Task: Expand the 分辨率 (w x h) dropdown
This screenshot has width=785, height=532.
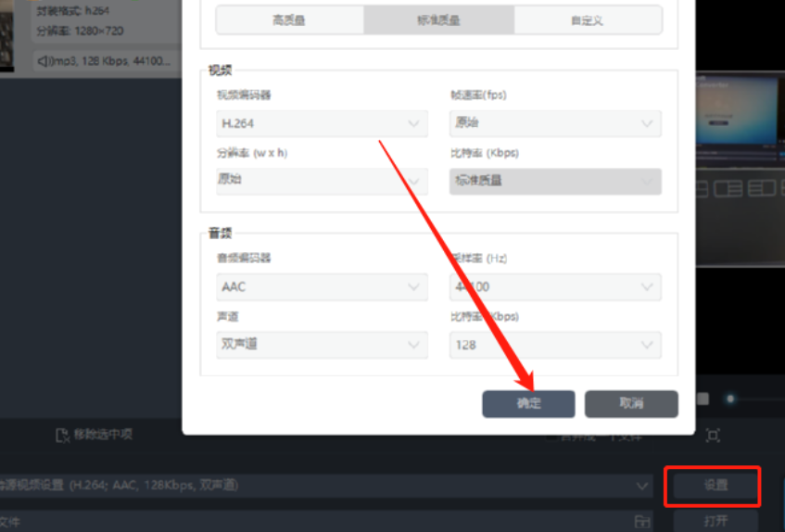Action: tap(322, 181)
